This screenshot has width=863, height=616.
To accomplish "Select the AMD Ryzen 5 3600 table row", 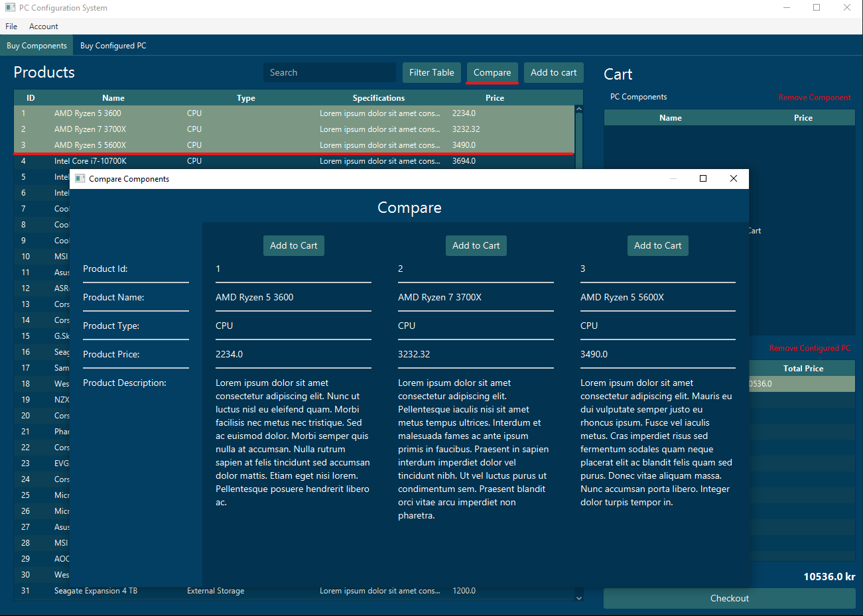I will (x=294, y=113).
